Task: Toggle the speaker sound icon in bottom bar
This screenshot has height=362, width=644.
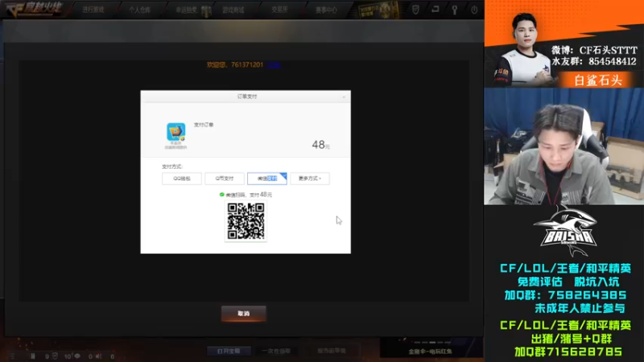Action: pyautogui.click(x=98, y=356)
